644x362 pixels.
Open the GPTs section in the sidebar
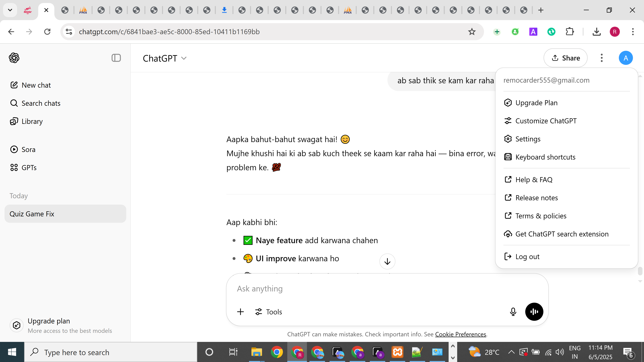[29, 167]
